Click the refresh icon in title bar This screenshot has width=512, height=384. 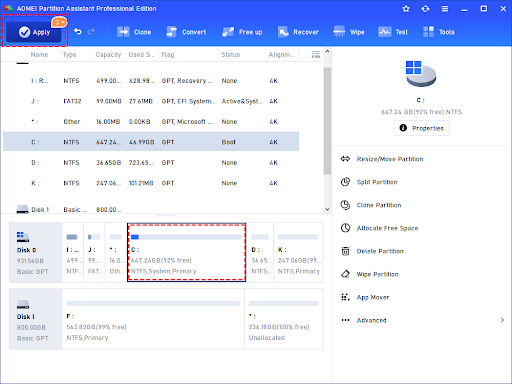[425, 9]
